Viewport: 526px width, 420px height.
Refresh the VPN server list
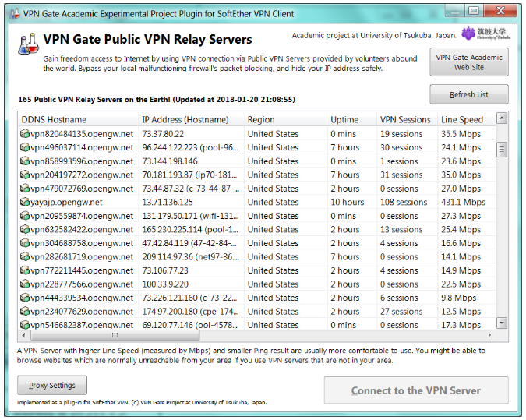click(x=469, y=94)
